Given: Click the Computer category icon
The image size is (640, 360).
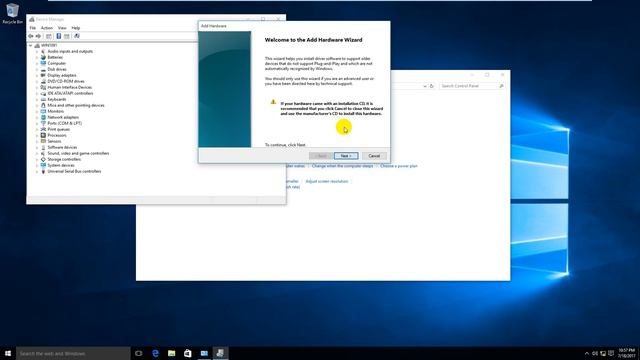Looking at the screenshot, I should tap(43, 63).
